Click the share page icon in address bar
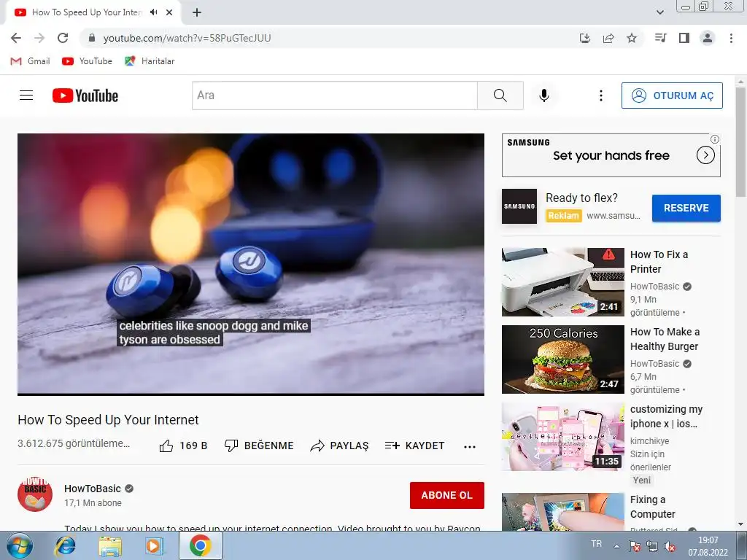Image resolution: width=747 pixels, height=560 pixels. pyautogui.click(x=608, y=38)
